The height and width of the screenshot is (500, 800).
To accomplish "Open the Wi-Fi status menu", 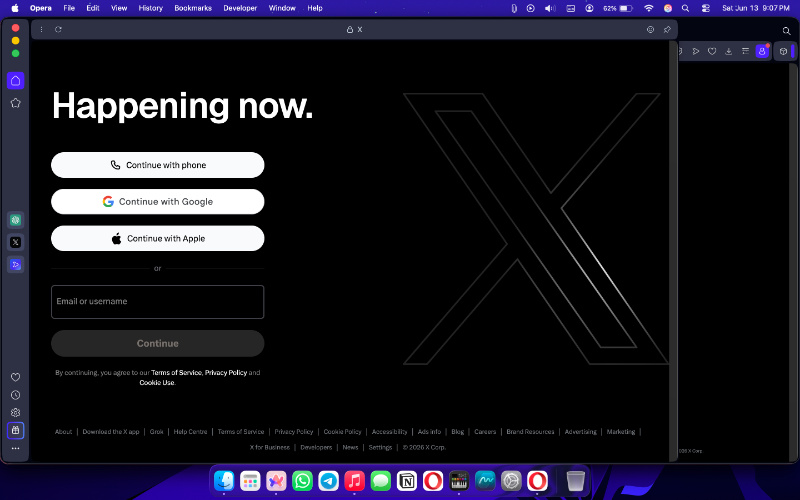I will pos(648,8).
